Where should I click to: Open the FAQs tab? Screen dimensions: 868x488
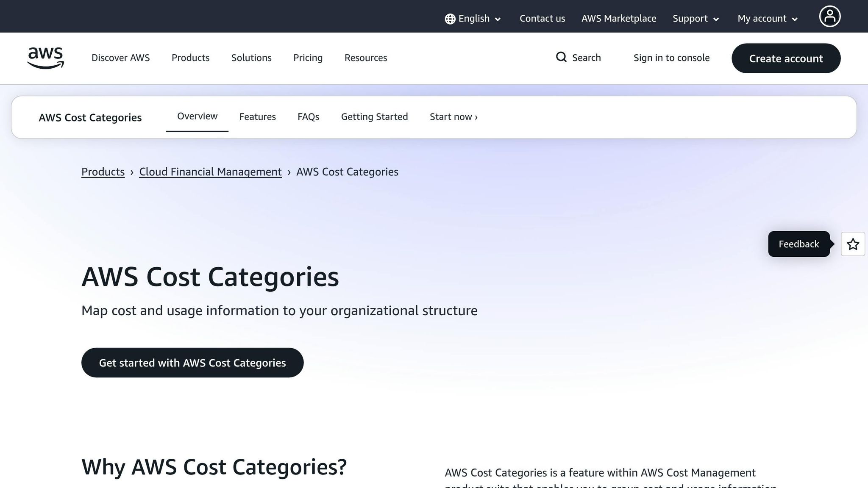pyautogui.click(x=308, y=116)
